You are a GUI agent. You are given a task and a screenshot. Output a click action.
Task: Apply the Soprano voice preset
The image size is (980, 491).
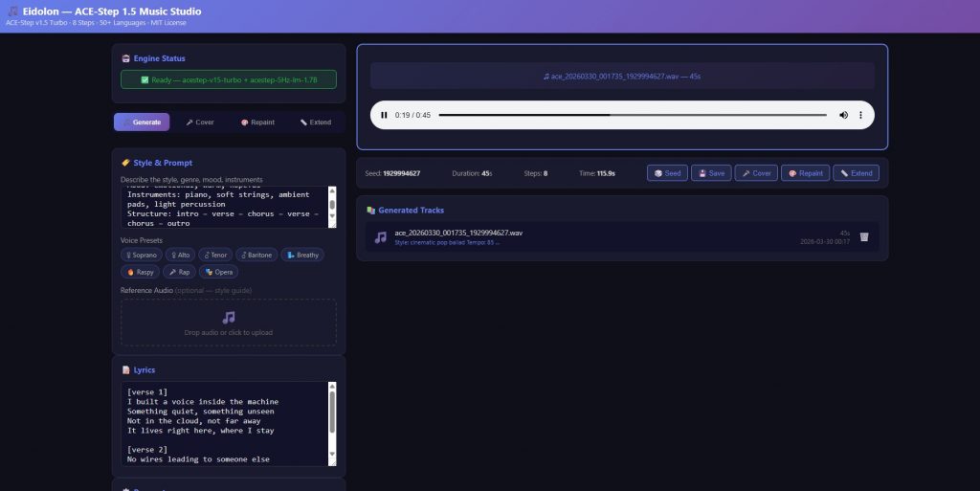(142, 255)
